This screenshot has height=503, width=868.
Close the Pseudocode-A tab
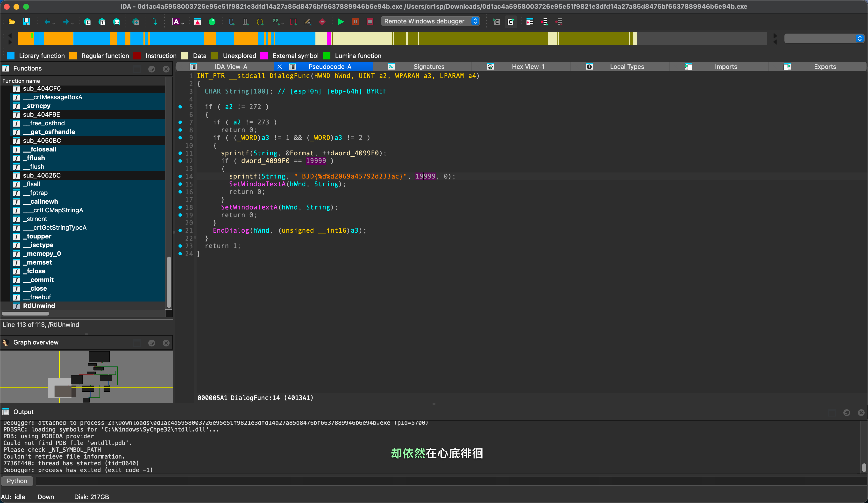(280, 66)
